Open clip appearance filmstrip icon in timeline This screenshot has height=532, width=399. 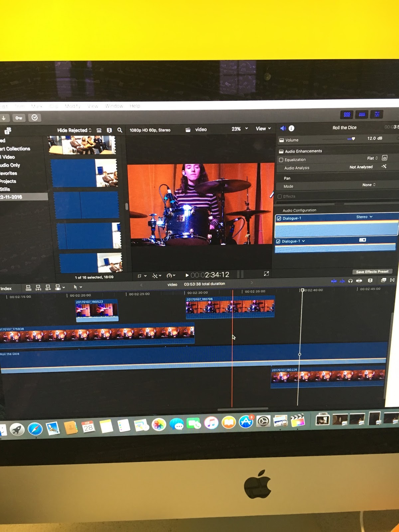coord(370,280)
